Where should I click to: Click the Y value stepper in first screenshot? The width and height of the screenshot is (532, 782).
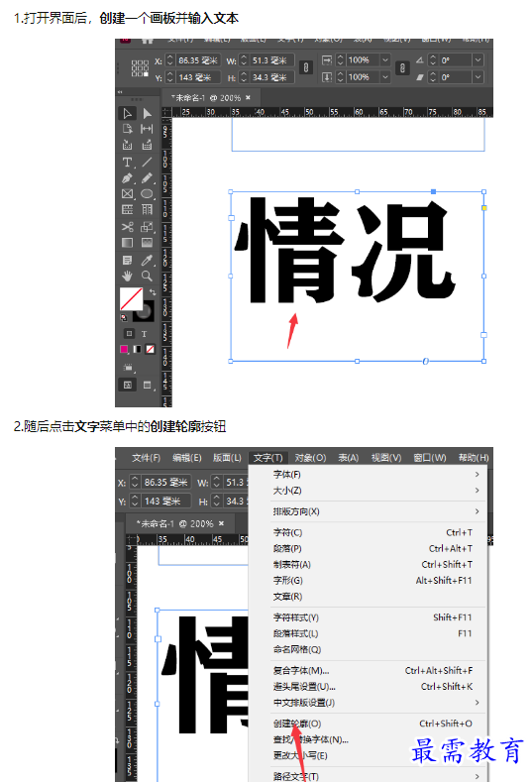click(x=170, y=77)
